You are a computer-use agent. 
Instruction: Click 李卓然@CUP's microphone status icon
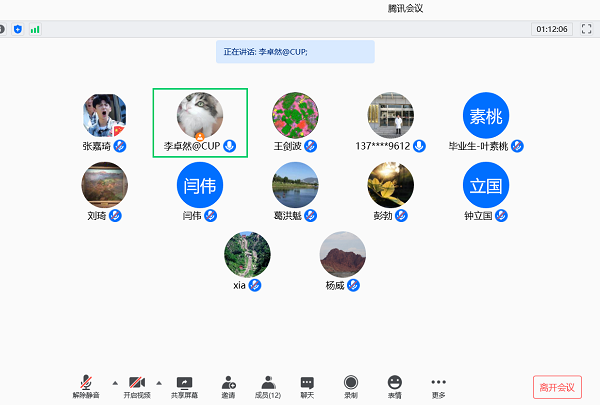(230, 146)
